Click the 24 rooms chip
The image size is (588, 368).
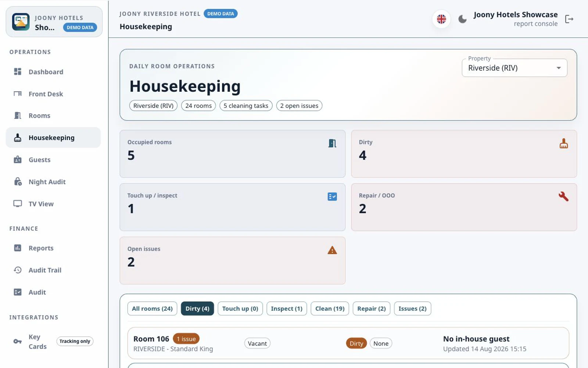coord(198,106)
